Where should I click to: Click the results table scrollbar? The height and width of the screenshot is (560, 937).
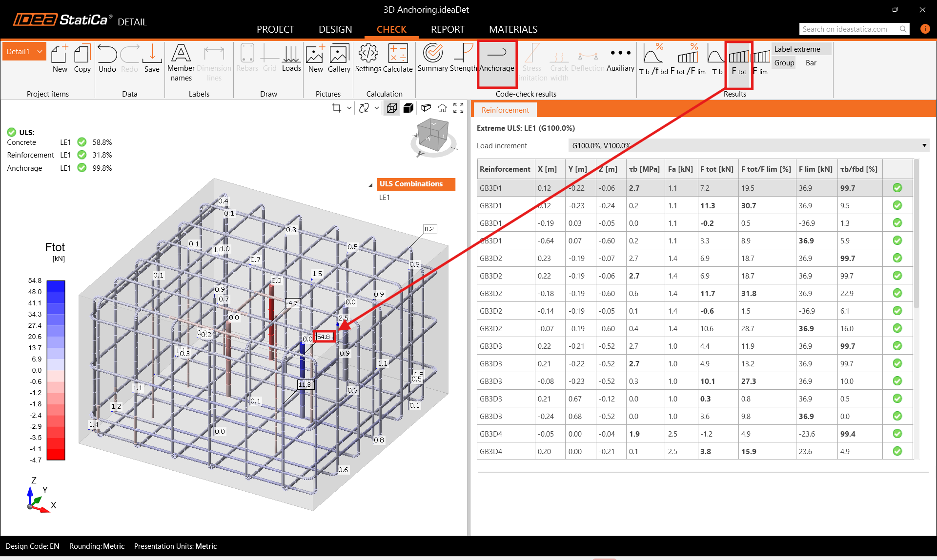916,234
